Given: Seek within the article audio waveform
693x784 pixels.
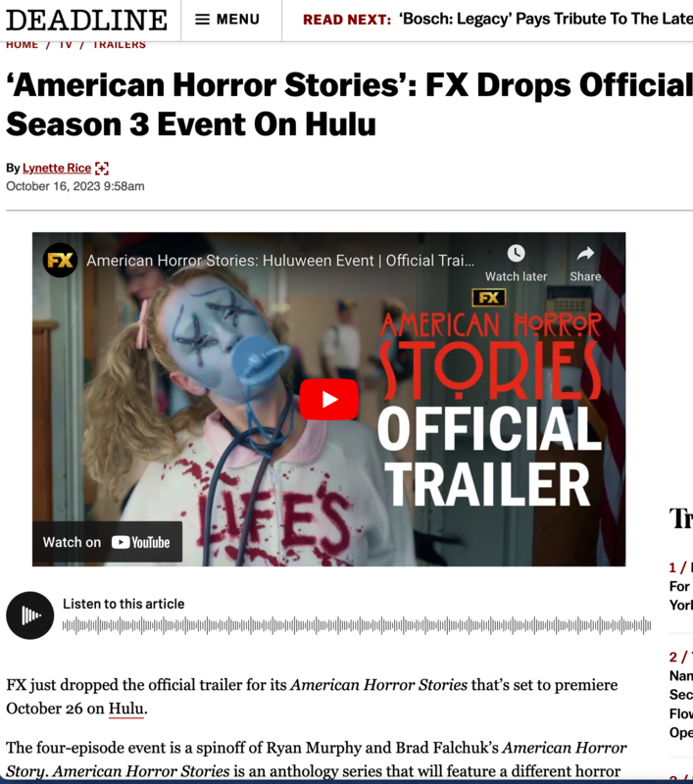Looking at the screenshot, I should [x=357, y=625].
